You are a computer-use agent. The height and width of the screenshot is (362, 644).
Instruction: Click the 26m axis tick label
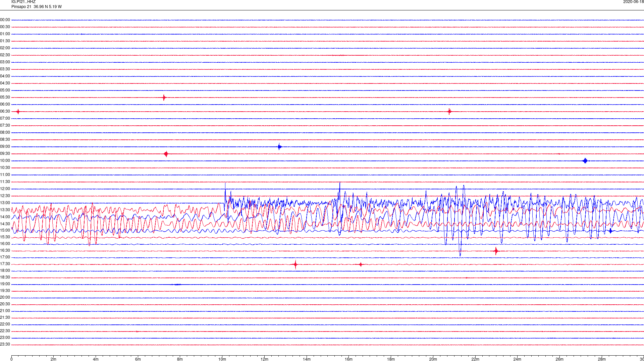pyautogui.click(x=559, y=359)
